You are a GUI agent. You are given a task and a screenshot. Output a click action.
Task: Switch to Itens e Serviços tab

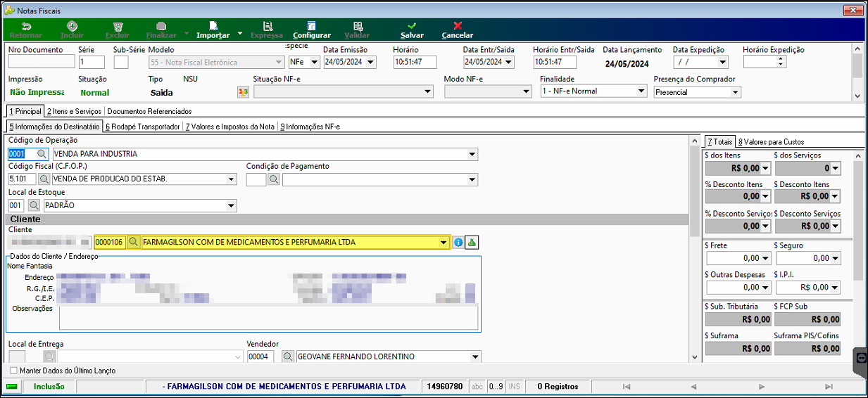[x=74, y=111]
